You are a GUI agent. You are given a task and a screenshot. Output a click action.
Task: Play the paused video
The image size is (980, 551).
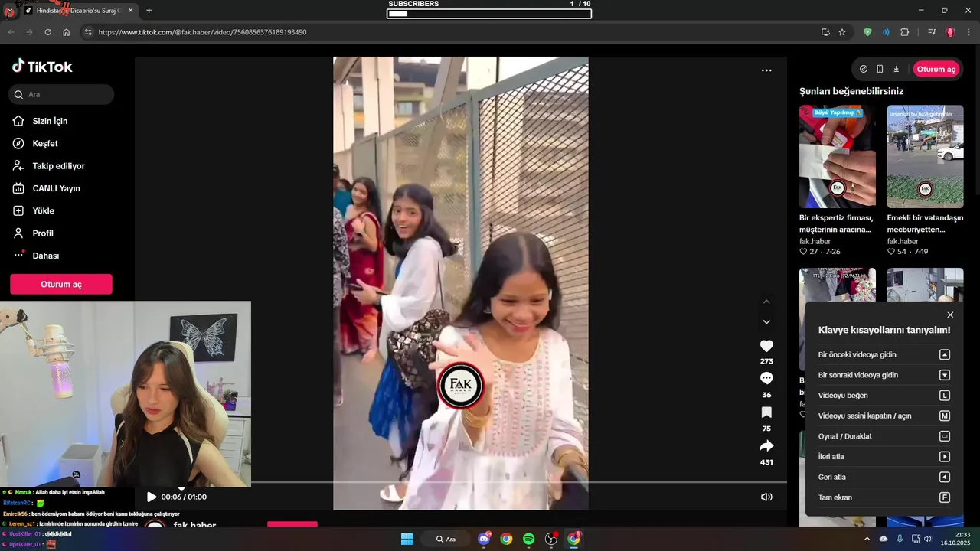point(152,497)
